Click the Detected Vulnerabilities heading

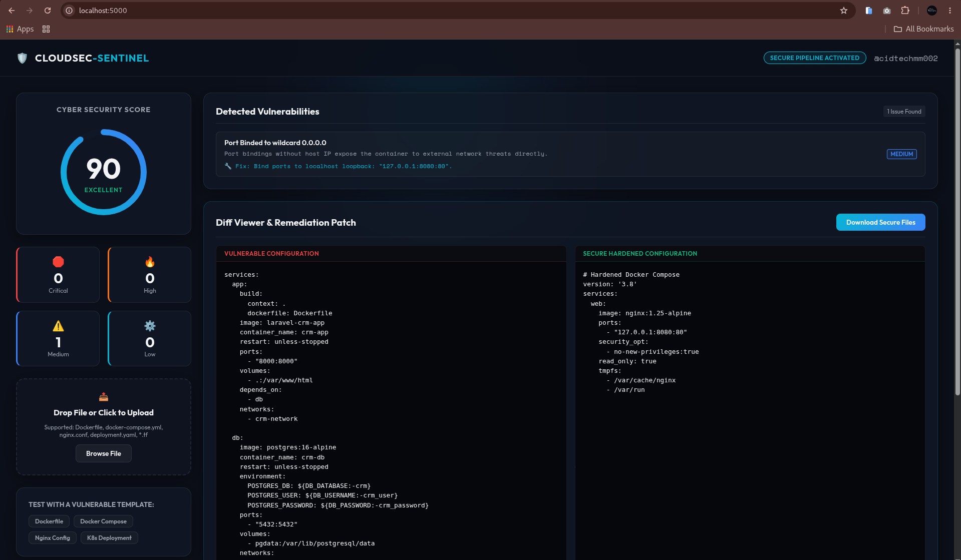pos(267,112)
